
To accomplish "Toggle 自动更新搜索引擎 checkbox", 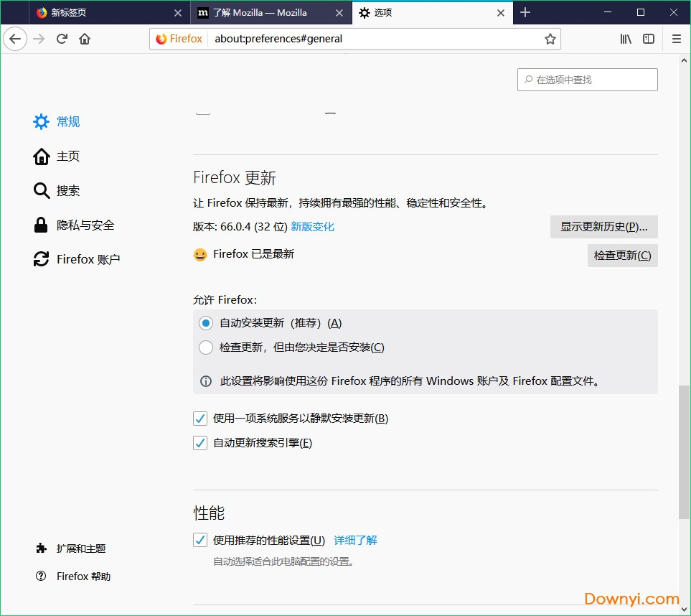I will point(200,443).
